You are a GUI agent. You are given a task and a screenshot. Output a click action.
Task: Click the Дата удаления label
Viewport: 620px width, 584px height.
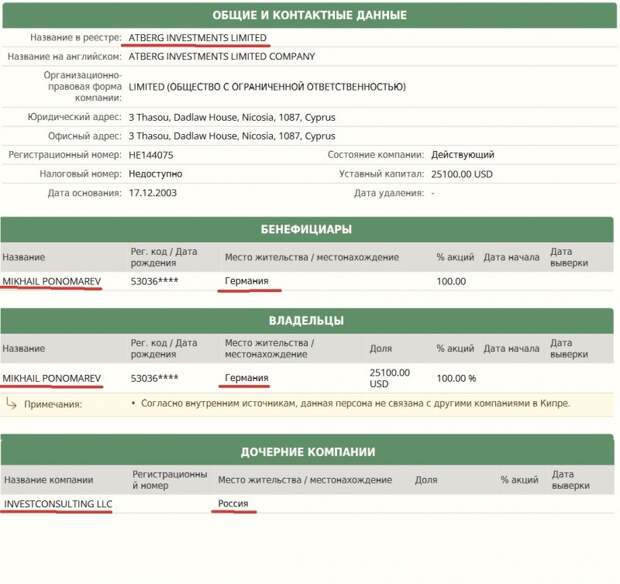click(389, 193)
